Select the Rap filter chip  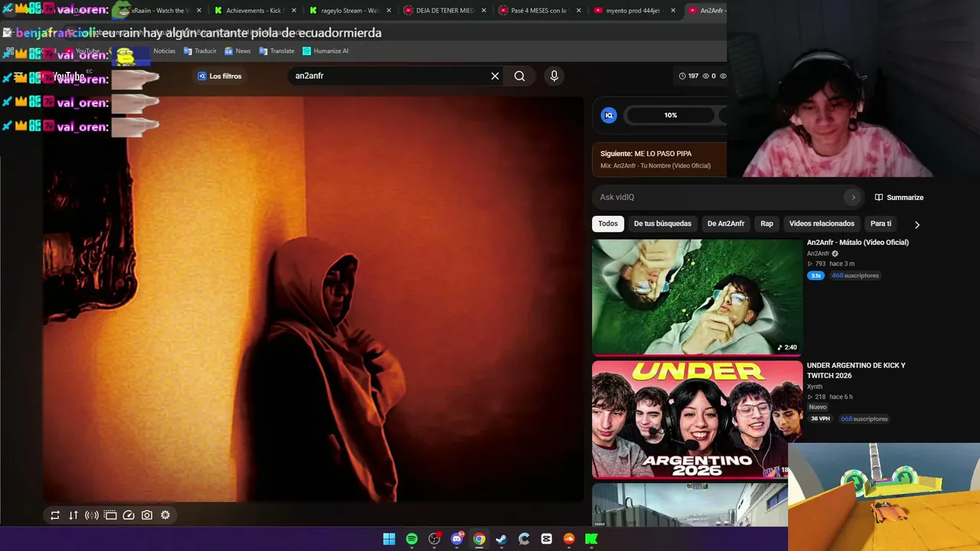tap(766, 223)
